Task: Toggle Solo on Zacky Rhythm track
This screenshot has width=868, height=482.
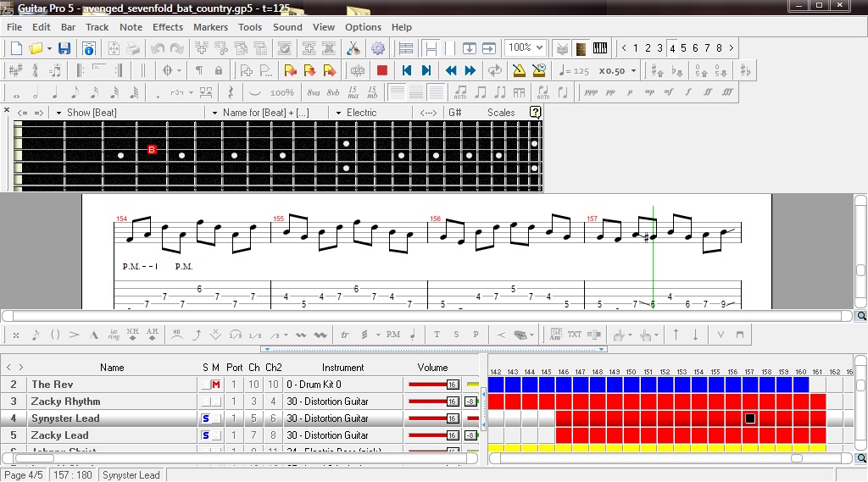Action: point(205,402)
